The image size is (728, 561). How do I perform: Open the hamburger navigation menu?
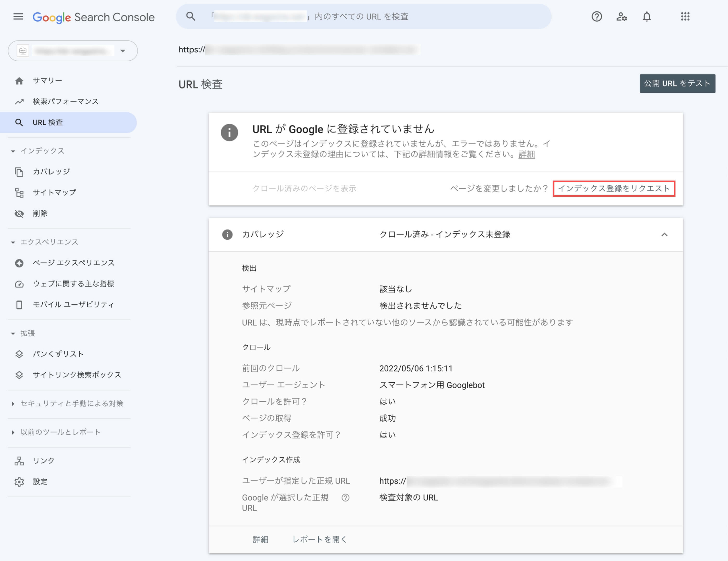[18, 16]
